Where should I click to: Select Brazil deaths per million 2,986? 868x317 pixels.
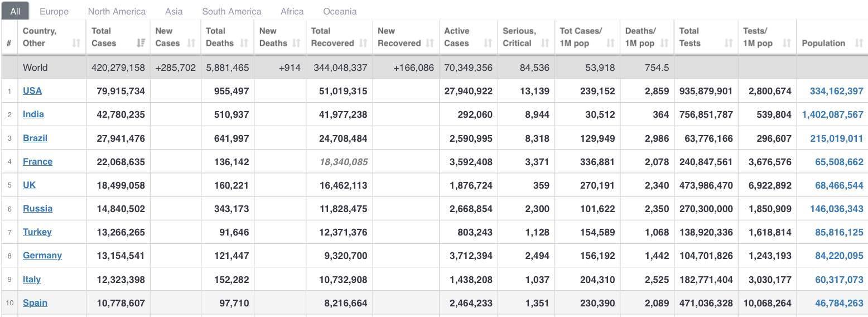click(657, 138)
